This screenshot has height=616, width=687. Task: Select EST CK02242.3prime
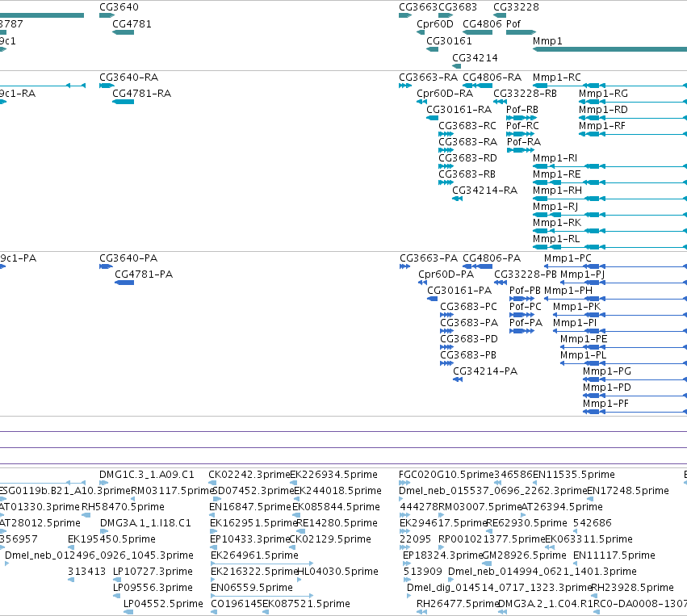pos(249,475)
